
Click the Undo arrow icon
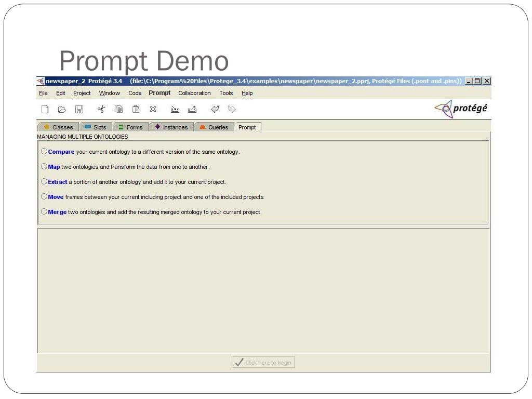[215, 109]
